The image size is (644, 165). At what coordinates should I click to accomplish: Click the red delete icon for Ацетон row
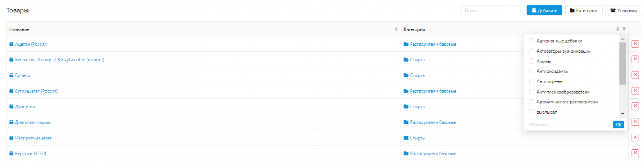click(635, 44)
